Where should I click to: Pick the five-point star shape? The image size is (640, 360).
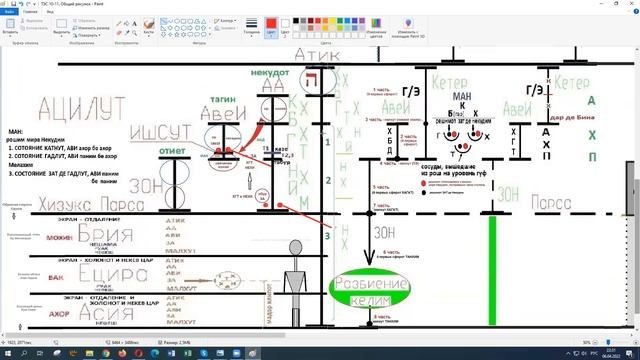coord(177,34)
